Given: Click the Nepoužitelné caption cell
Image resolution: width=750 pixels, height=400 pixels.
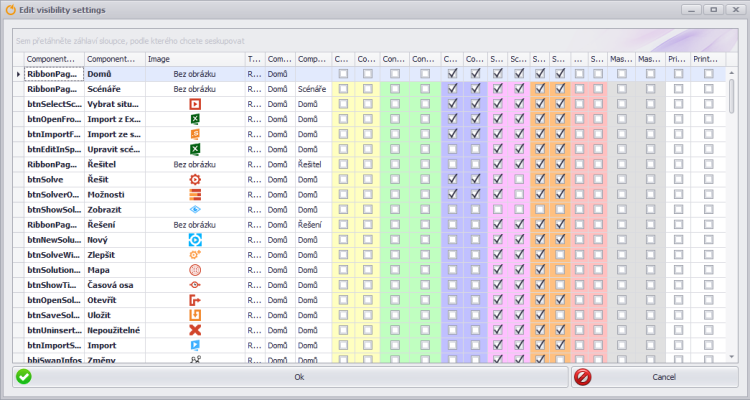Looking at the screenshot, I should pos(115,330).
